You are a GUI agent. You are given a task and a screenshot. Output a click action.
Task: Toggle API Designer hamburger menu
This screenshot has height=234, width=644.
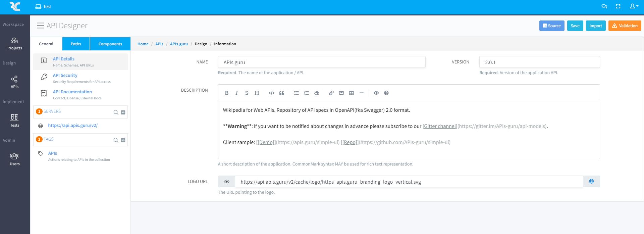pos(40,26)
